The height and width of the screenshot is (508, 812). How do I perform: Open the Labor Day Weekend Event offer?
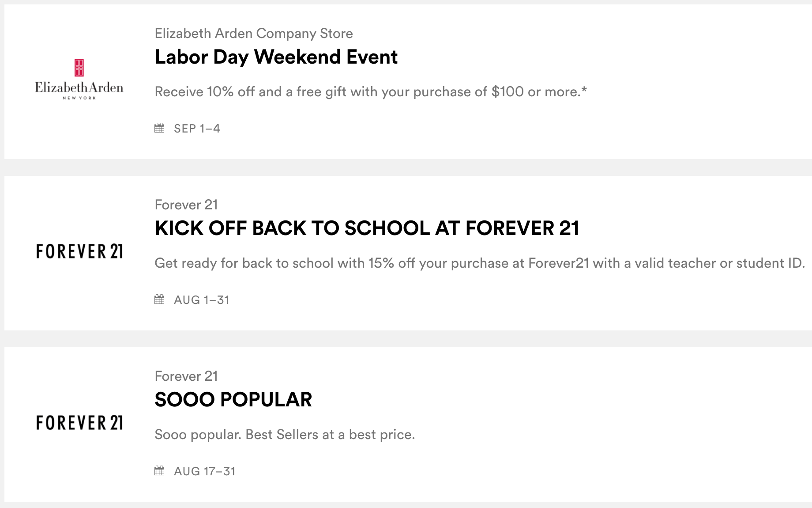276,57
